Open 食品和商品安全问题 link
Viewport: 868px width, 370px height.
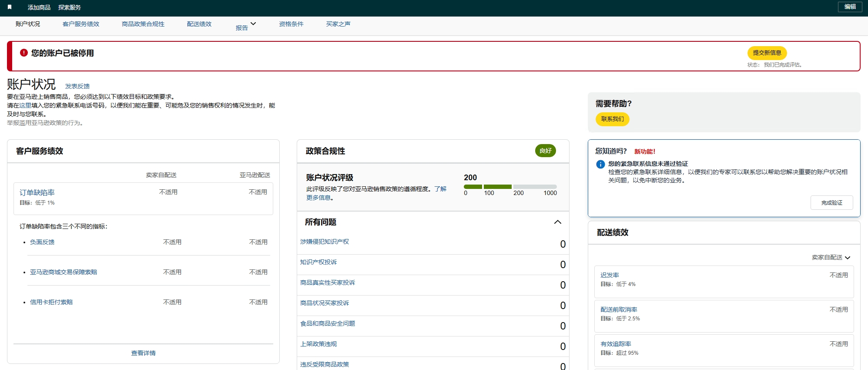tap(328, 323)
